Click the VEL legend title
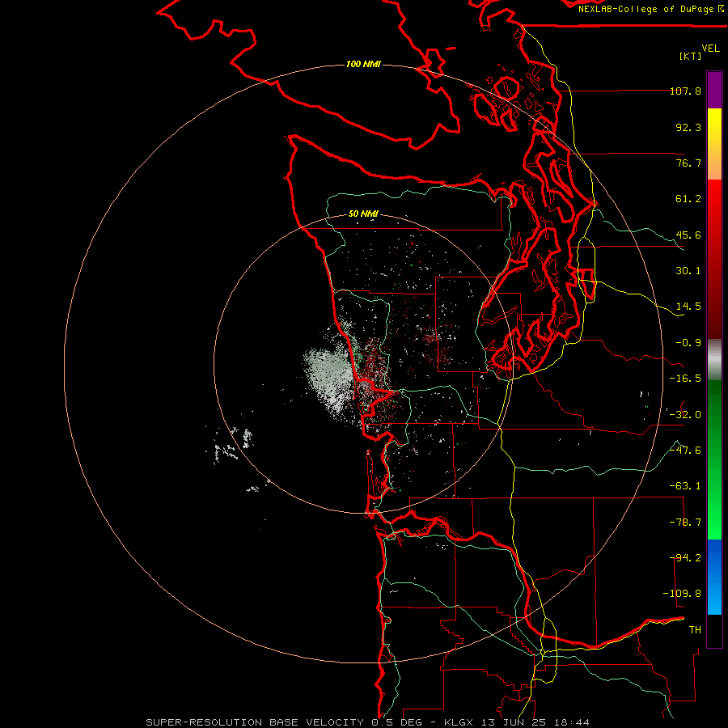 point(710,49)
